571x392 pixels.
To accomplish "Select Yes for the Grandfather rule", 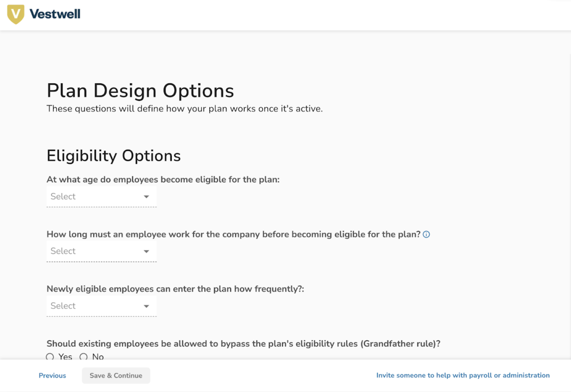I will (50, 356).
